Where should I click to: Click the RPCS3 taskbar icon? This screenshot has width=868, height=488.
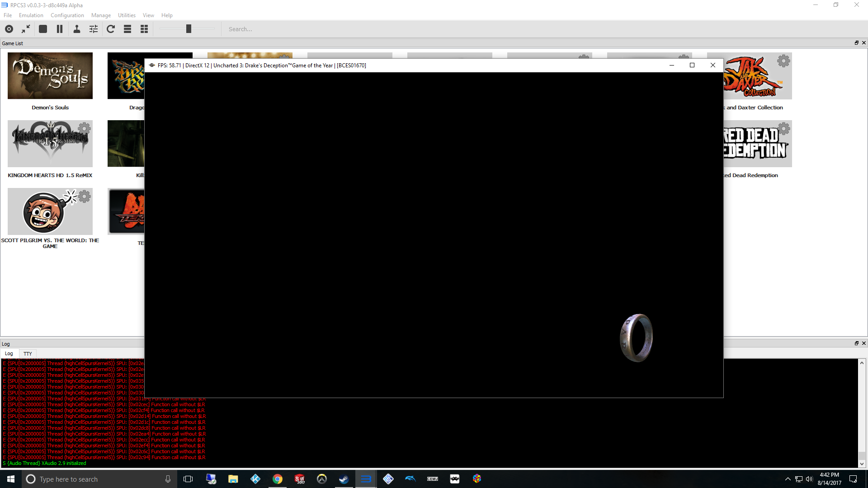click(366, 479)
